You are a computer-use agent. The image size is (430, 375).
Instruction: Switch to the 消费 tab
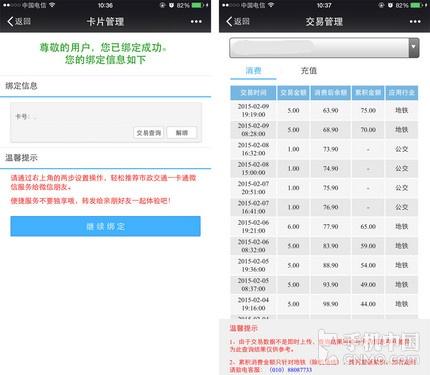(253, 71)
